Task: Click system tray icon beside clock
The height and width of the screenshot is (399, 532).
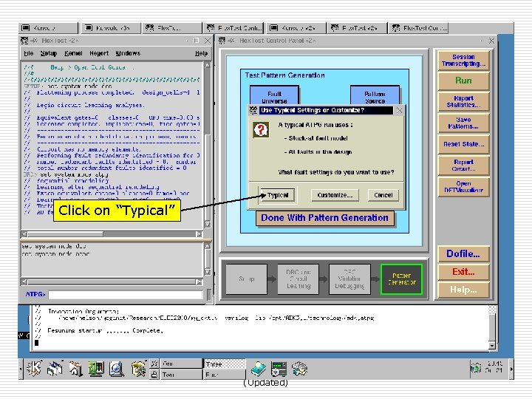Action: tap(476, 367)
